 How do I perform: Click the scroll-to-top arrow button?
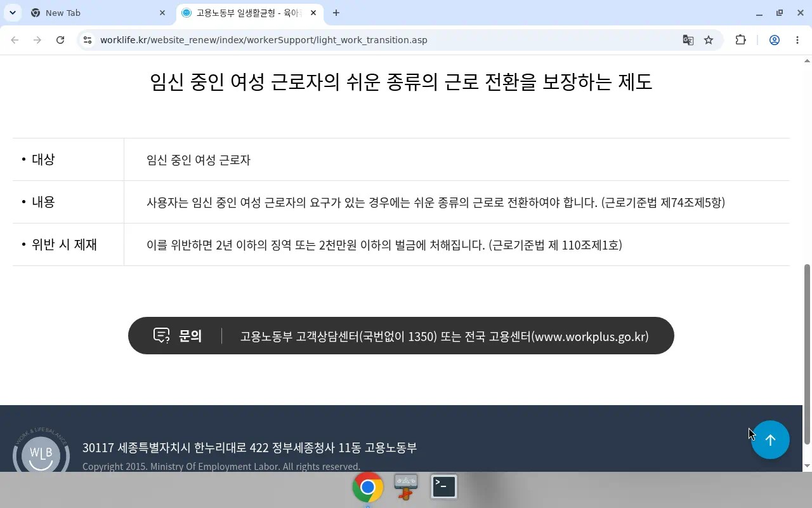(770, 439)
